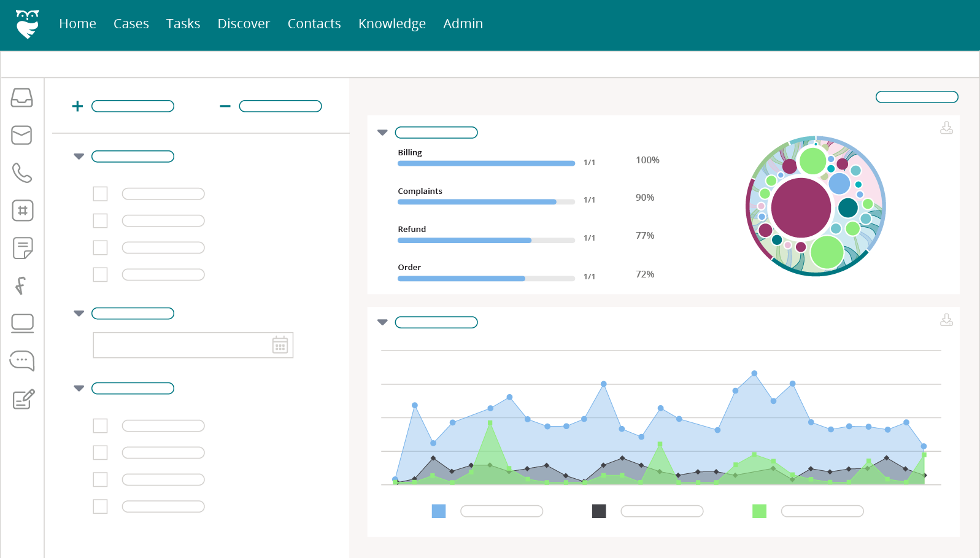980x558 pixels.
Task: Open the phone calls sidebar icon
Action: 22,173
